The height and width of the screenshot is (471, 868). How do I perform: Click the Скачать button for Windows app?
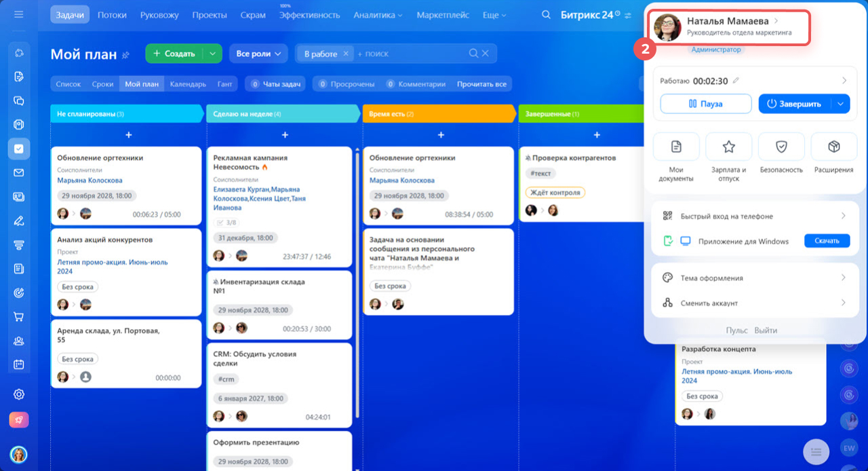[827, 241]
